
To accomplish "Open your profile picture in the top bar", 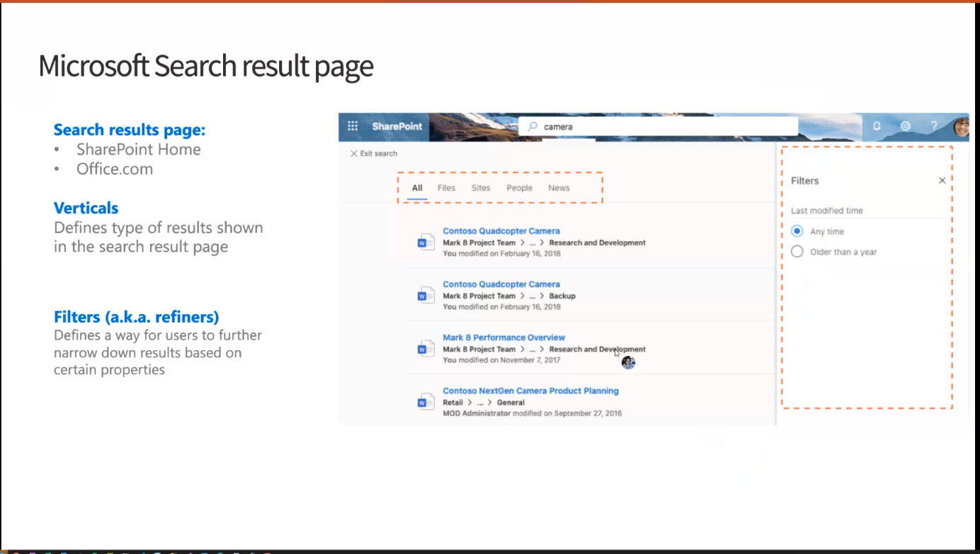I will click(959, 125).
